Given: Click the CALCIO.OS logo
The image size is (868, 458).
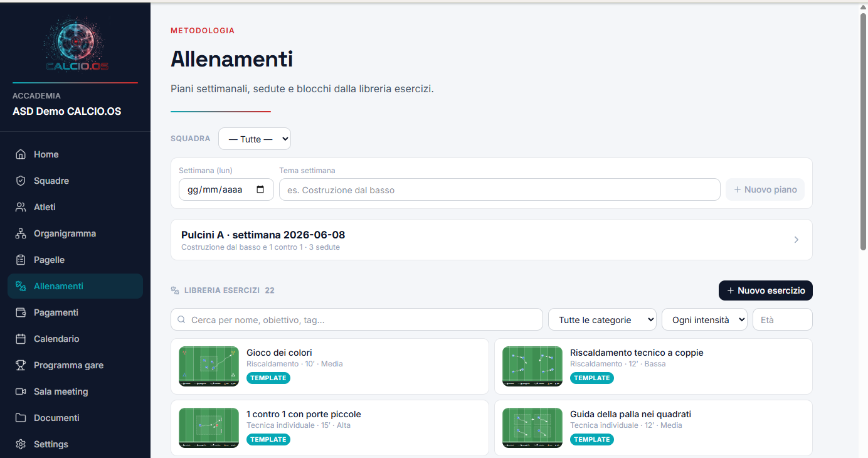Looking at the screenshot, I should (x=75, y=44).
